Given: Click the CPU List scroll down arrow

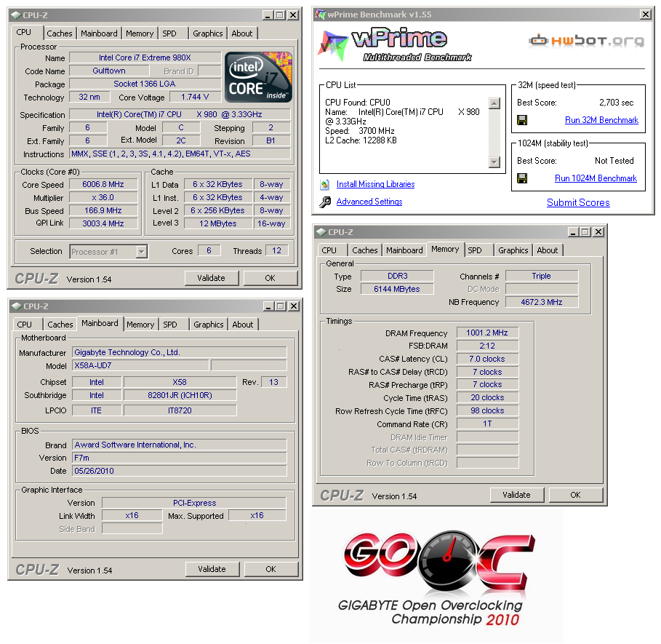Looking at the screenshot, I should click(494, 162).
